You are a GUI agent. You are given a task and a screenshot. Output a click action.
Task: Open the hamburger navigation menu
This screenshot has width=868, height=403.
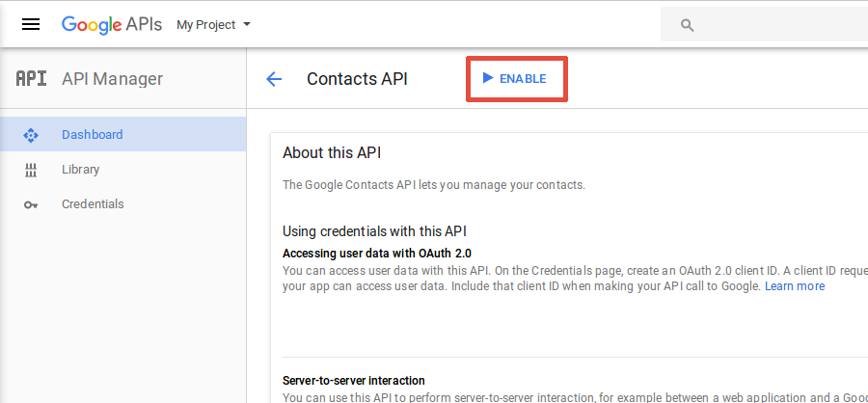(31, 24)
